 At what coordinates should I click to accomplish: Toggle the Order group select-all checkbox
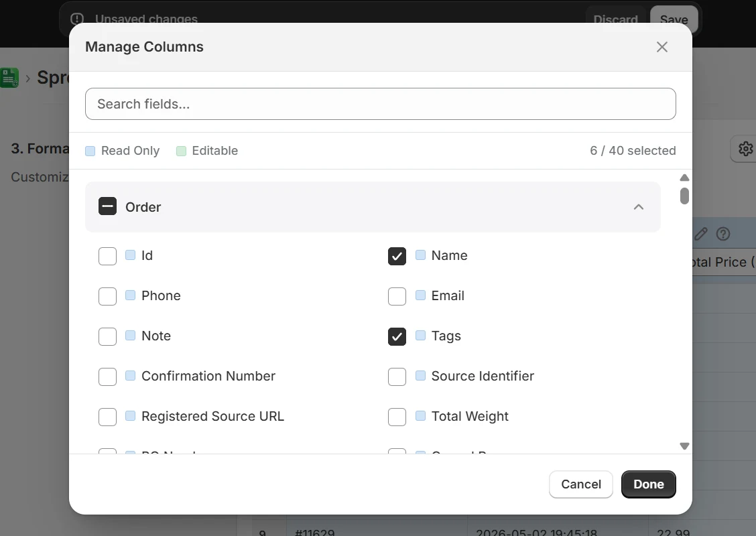[107, 206]
